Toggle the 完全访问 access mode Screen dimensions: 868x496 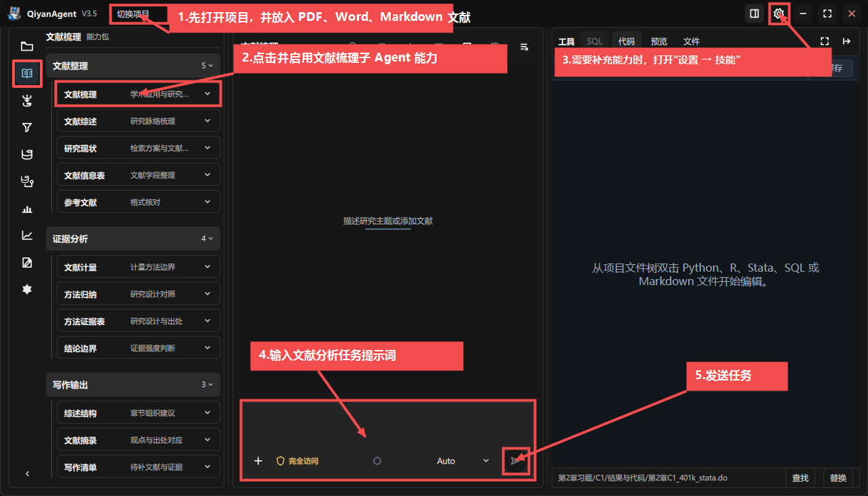point(297,461)
